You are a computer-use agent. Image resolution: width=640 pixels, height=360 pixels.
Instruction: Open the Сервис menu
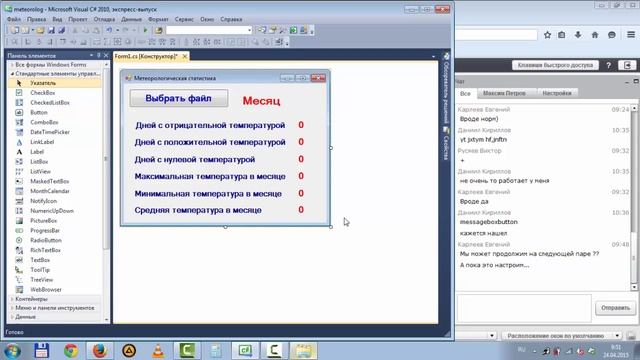[184, 19]
